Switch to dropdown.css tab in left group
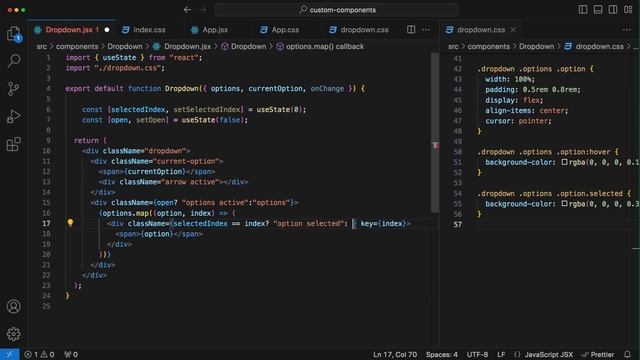 (x=364, y=29)
